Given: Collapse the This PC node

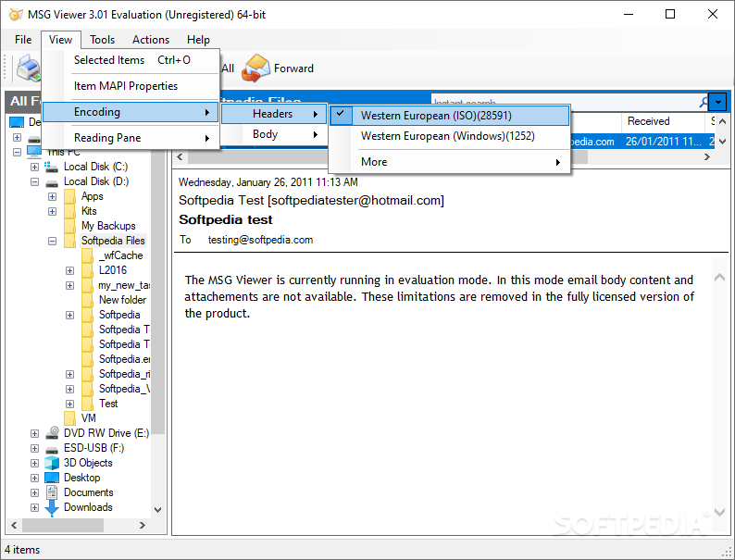Looking at the screenshot, I should point(18,152).
